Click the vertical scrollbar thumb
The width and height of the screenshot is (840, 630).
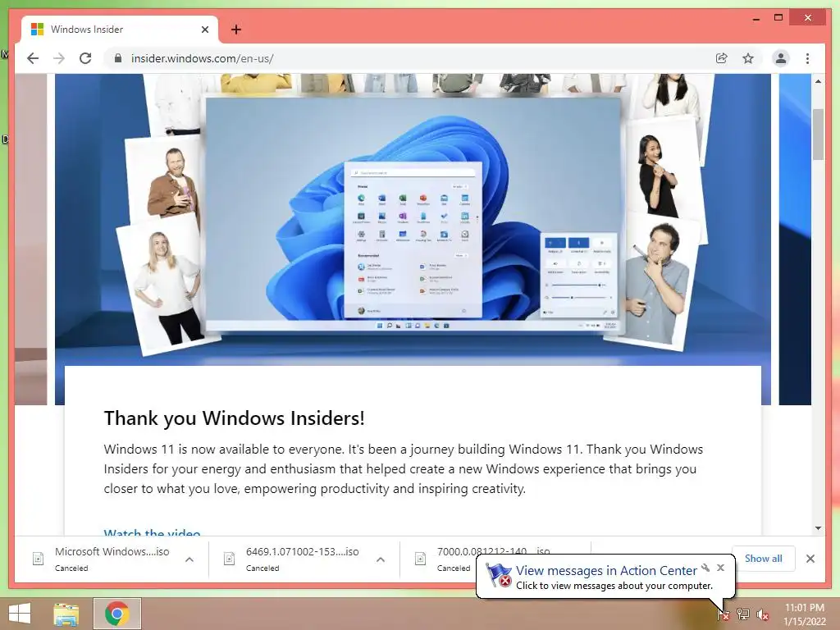(x=818, y=135)
